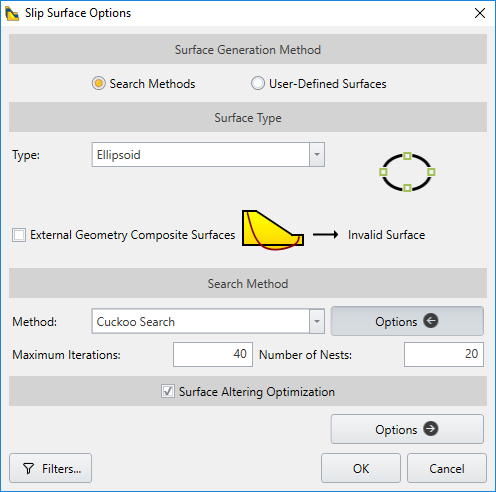Uncheck Surface Altering Optimization

pos(168,391)
